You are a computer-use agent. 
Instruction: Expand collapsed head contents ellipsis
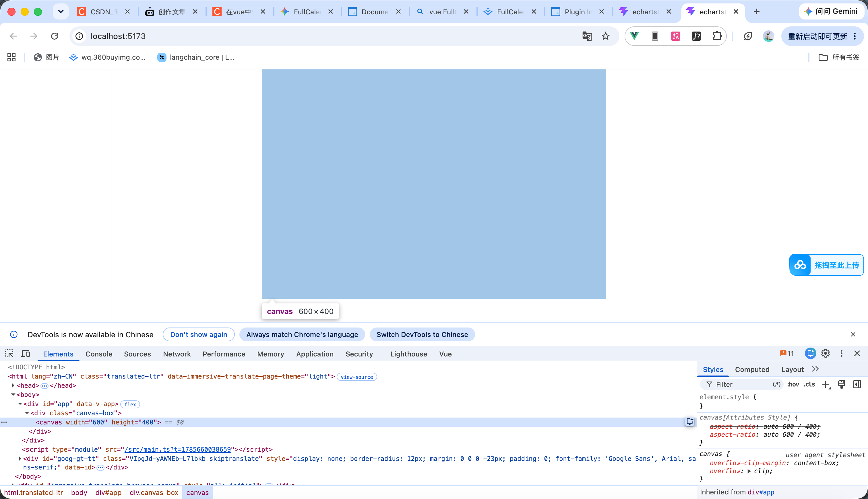click(x=44, y=386)
